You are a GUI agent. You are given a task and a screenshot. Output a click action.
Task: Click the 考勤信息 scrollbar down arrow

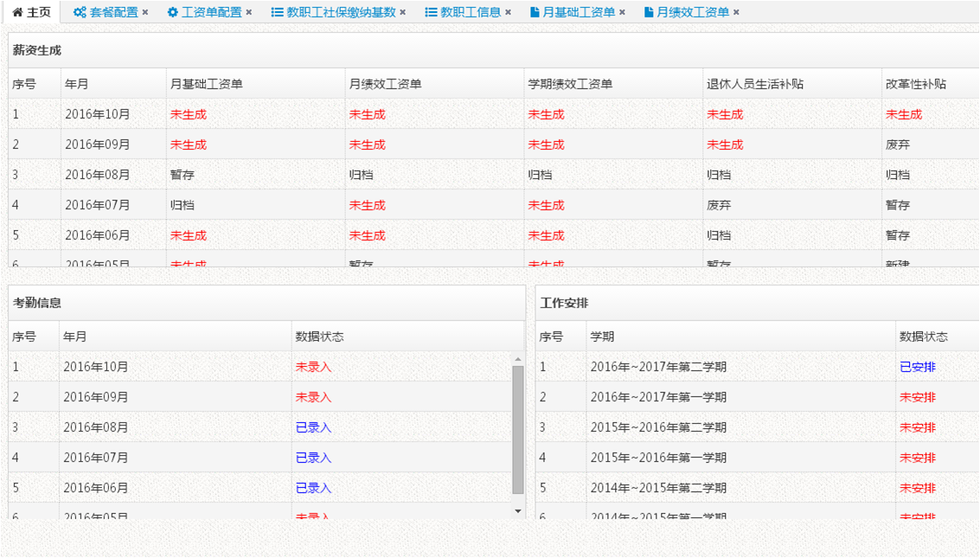tap(518, 511)
